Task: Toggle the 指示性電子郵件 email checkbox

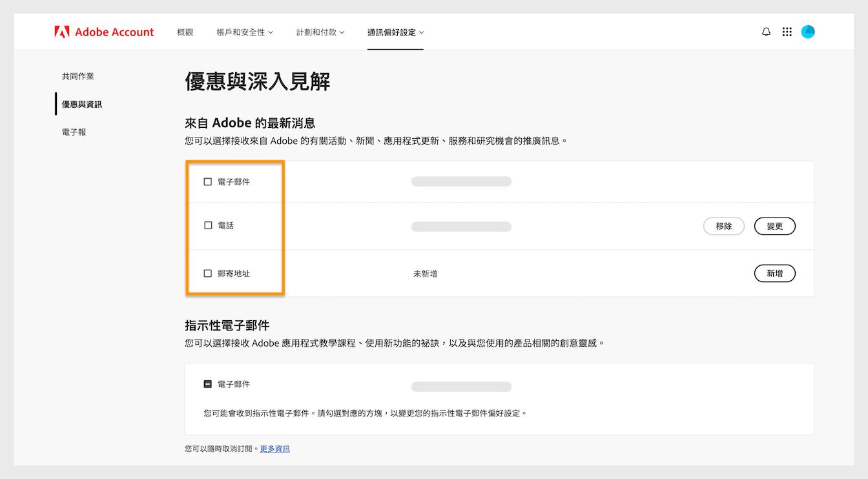Action: pos(207,383)
